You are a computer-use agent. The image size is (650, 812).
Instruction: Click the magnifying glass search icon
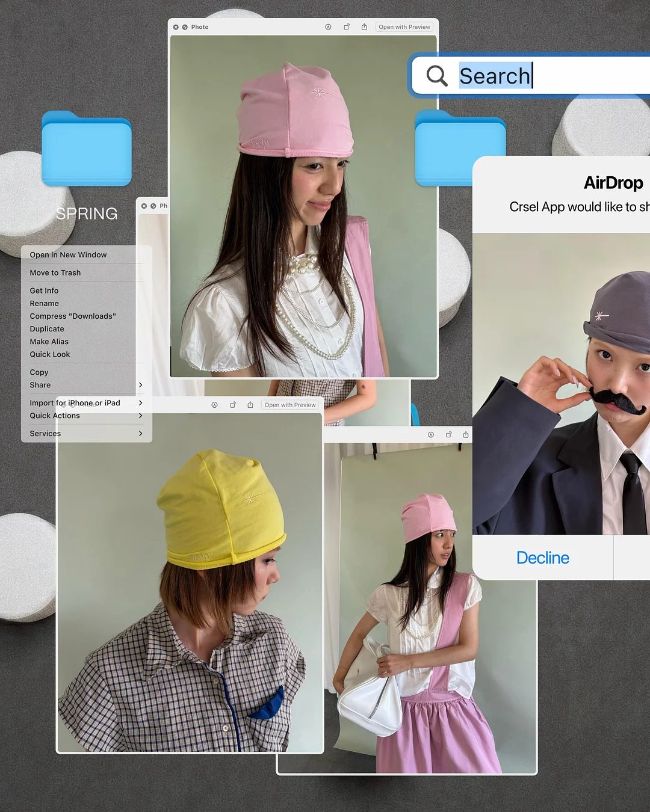click(x=437, y=76)
